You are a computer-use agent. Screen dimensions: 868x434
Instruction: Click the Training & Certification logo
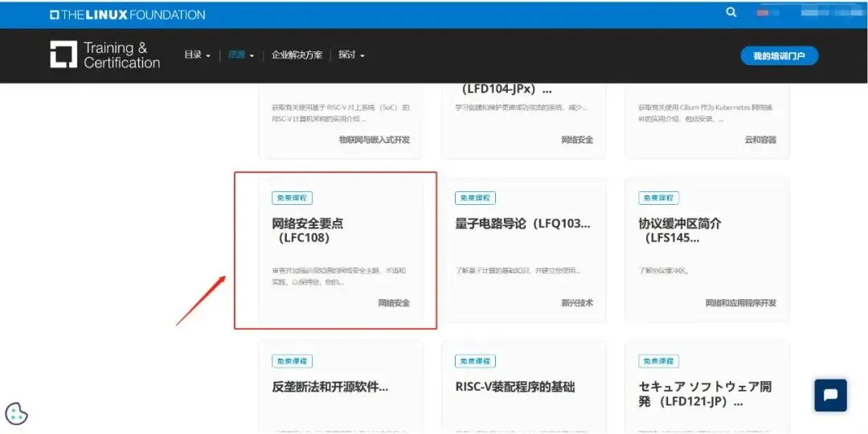click(x=105, y=55)
